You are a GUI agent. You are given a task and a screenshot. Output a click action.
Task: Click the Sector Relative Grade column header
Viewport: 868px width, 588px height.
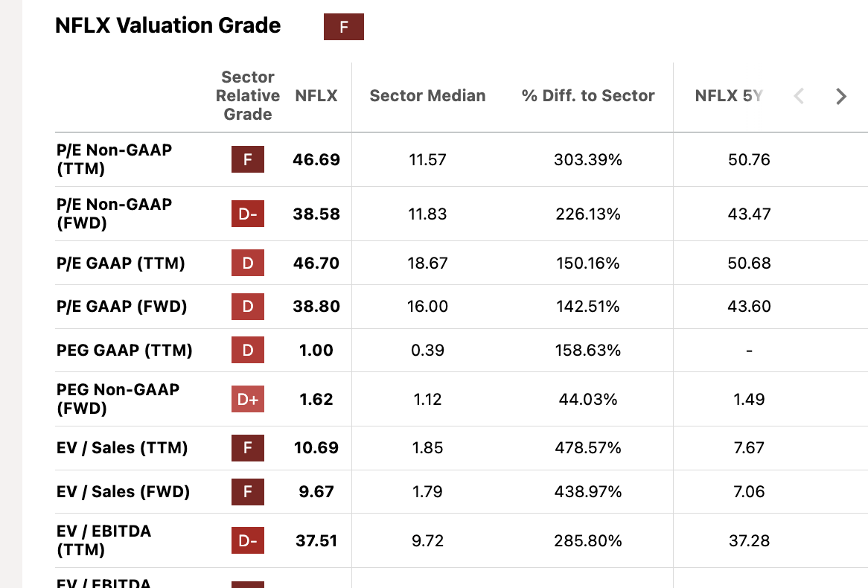click(248, 96)
